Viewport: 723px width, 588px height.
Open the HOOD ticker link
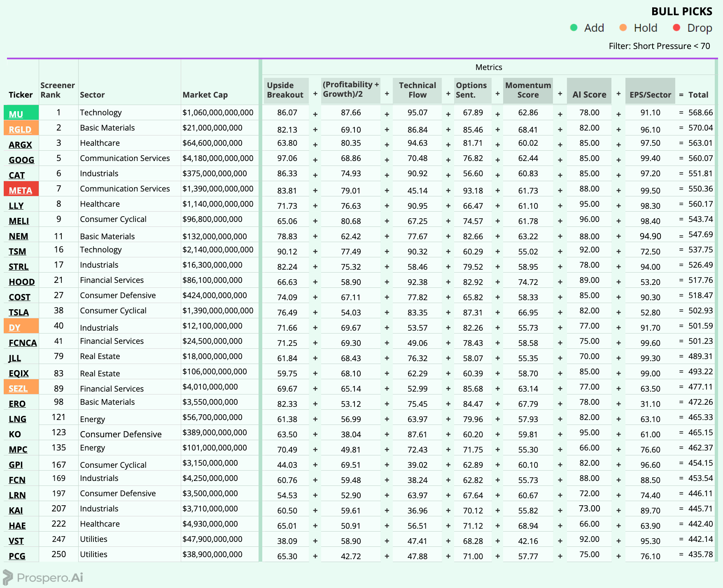(x=22, y=282)
